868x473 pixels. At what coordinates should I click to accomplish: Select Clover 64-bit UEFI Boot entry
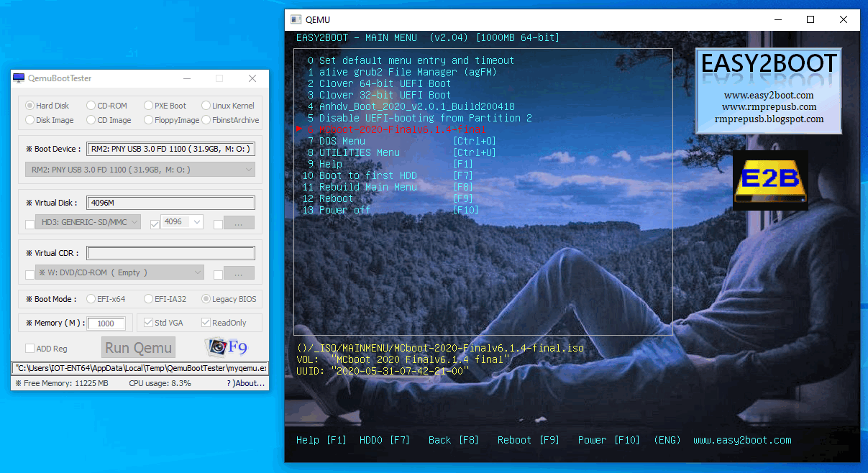379,83
